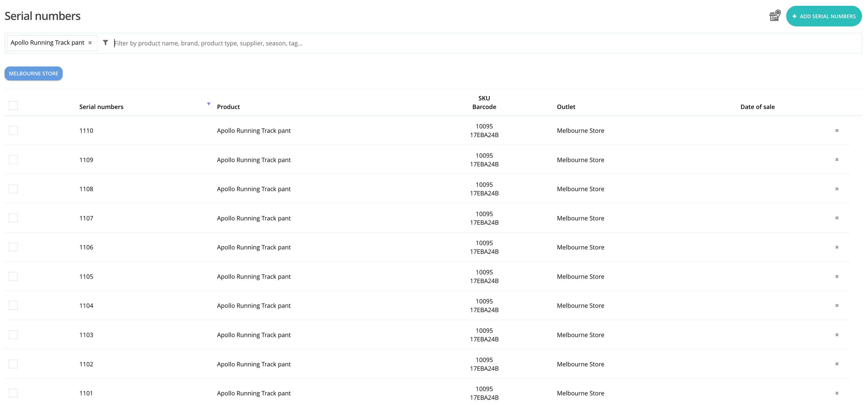Toggle the select-all header checkbox
The width and height of the screenshot is (868, 405).
coord(13,106)
